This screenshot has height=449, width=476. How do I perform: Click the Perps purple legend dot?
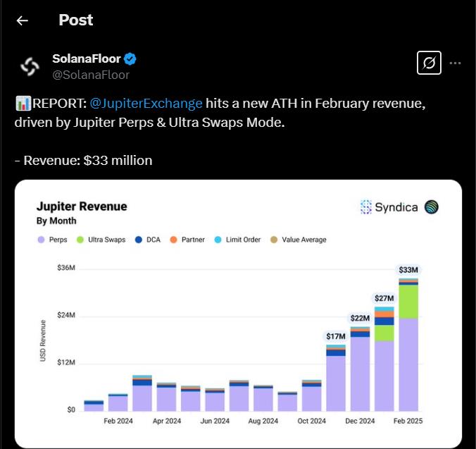coord(41,240)
